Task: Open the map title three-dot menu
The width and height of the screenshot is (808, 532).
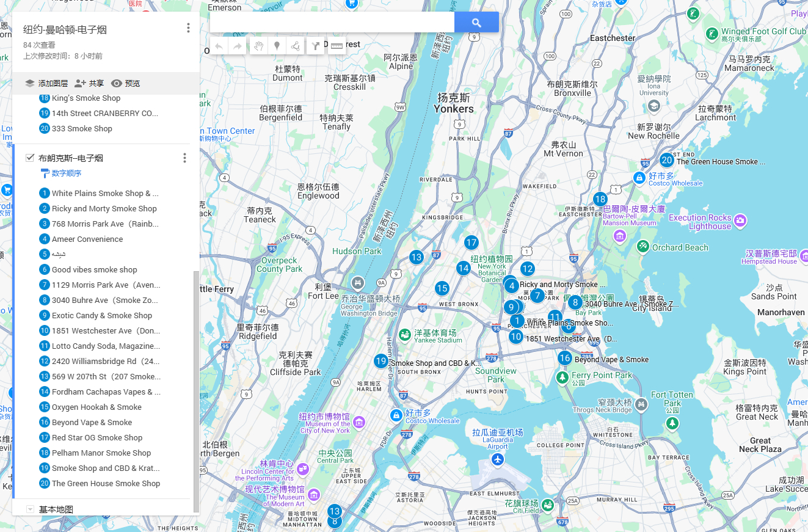Action: 188,28
